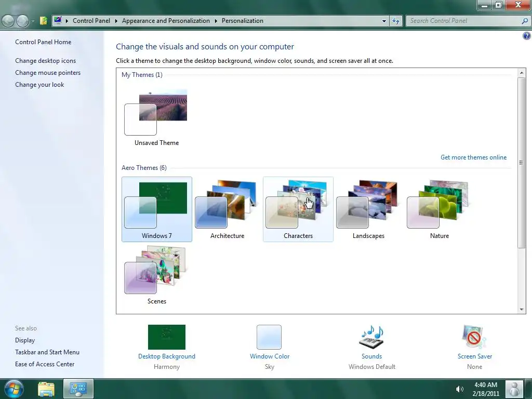Open the Help question mark icon

coord(527,36)
